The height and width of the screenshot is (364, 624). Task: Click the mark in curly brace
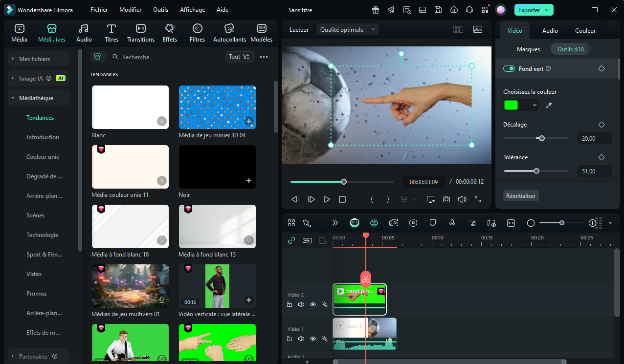point(372,199)
